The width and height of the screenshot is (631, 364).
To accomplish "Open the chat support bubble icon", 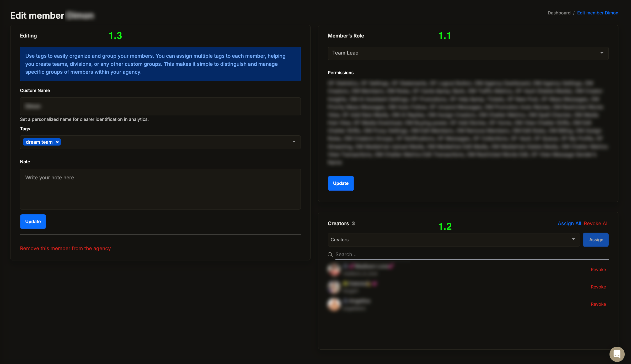I will point(617,354).
